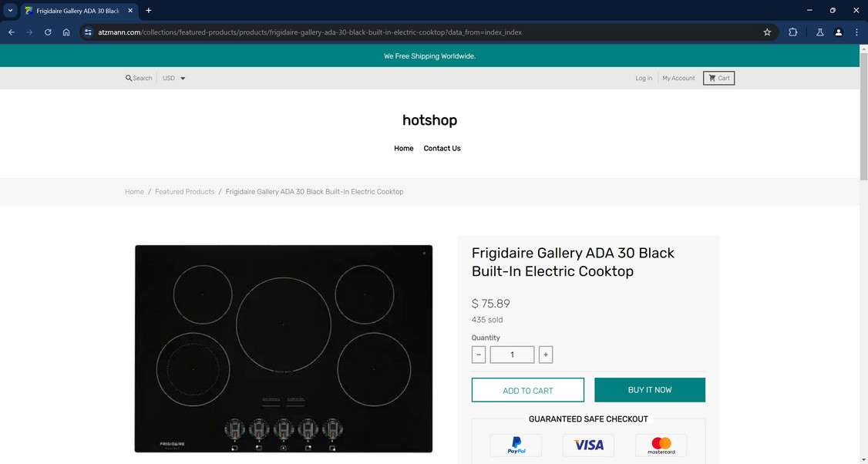Click the 435 sold text
The height and width of the screenshot is (464, 868).
tap(487, 320)
